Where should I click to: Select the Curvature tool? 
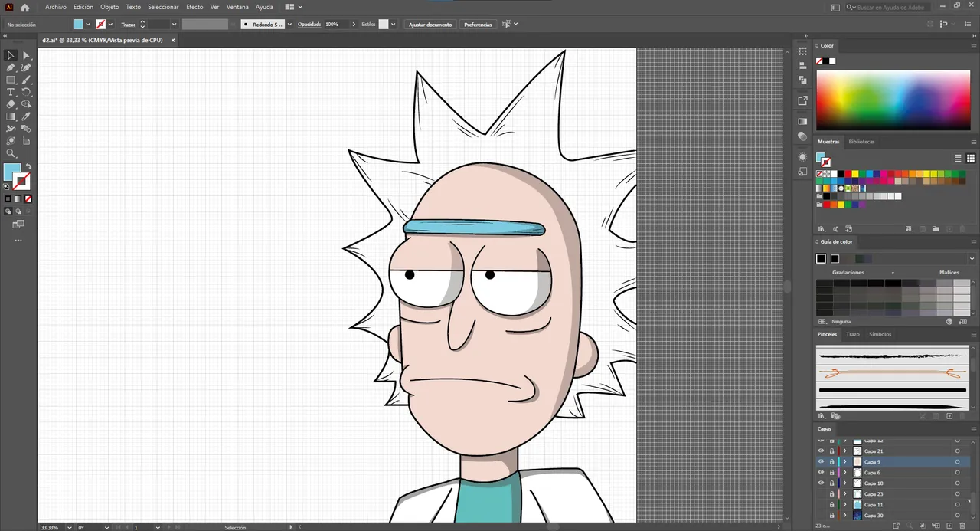point(26,67)
